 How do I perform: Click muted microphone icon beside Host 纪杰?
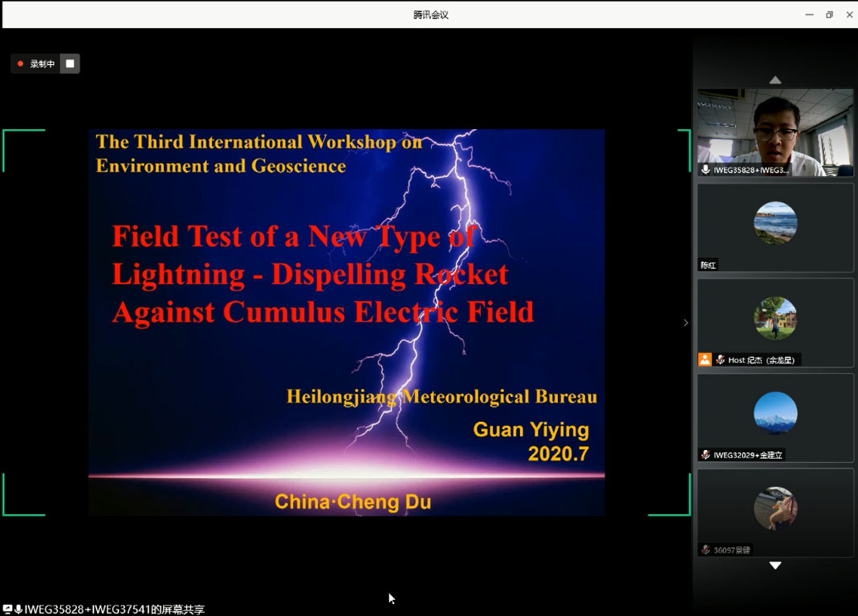pyautogui.click(x=720, y=359)
